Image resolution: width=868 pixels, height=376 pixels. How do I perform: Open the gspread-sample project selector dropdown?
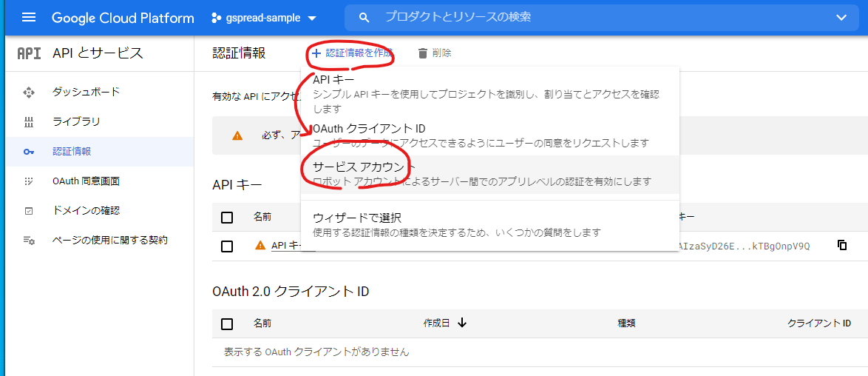(263, 18)
